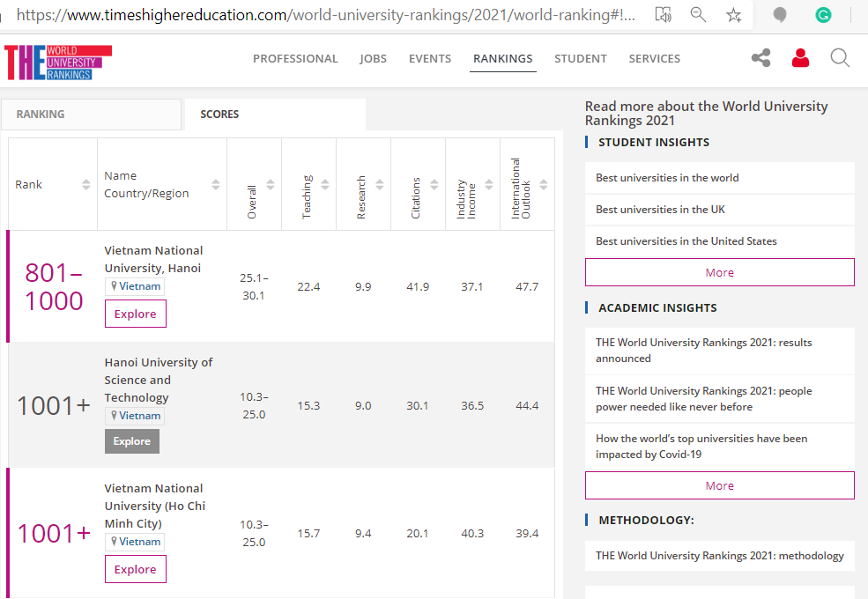Bookmark this page with the star icon

click(733, 15)
